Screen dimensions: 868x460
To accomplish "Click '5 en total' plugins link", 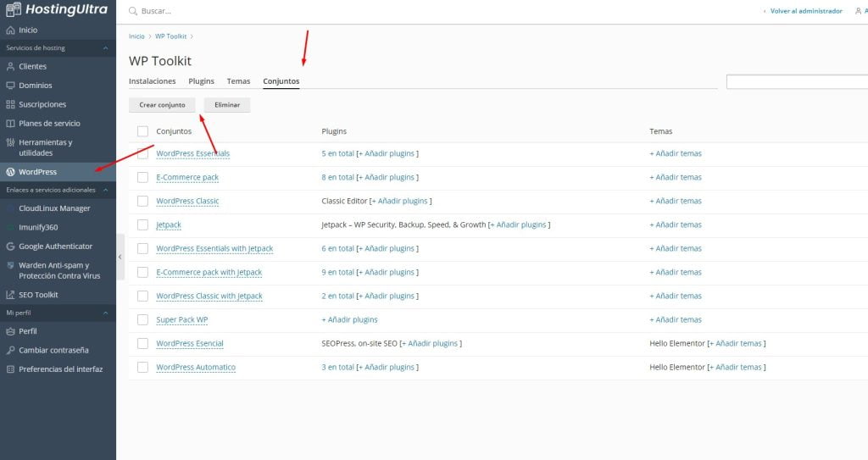I will (337, 154).
